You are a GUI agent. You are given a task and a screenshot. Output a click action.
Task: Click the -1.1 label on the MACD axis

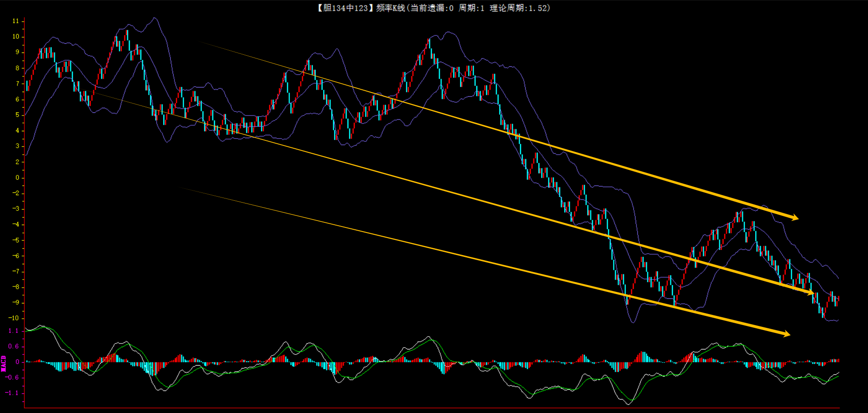(12, 393)
